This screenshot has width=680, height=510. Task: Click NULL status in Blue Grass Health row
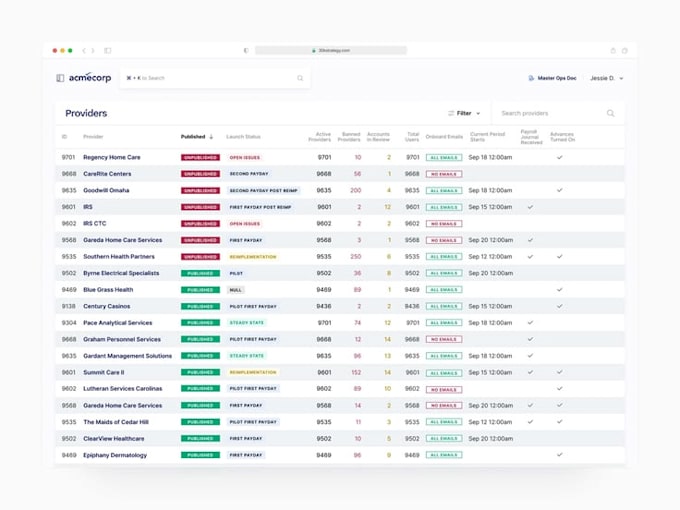(236, 290)
